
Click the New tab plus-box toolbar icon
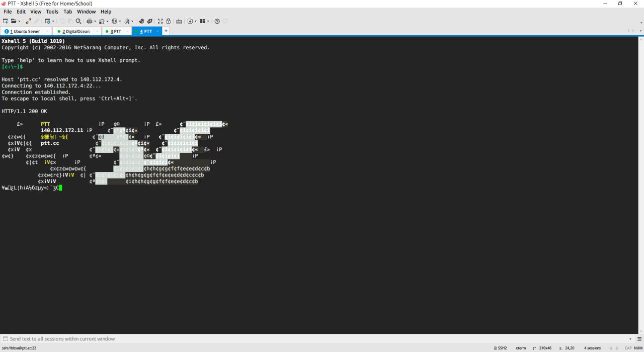coord(190,21)
